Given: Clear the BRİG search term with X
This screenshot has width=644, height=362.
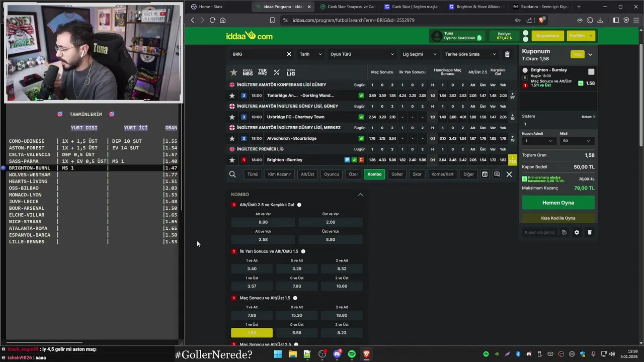Looking at the screenshot, I should (x=289, y=54).
